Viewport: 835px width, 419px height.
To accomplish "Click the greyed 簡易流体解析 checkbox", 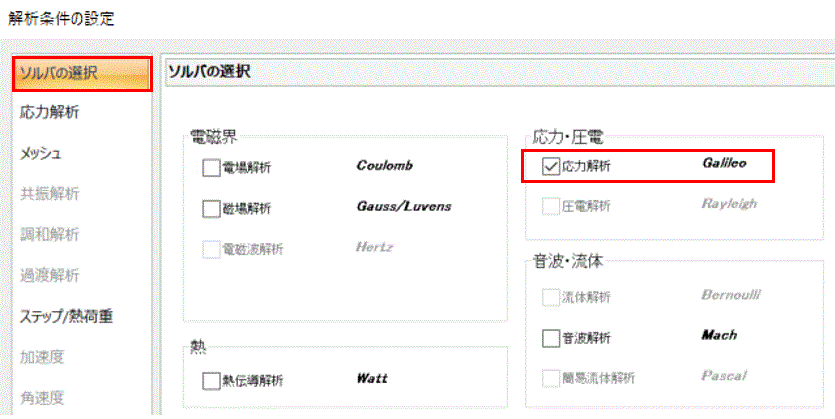I will 550,379.
